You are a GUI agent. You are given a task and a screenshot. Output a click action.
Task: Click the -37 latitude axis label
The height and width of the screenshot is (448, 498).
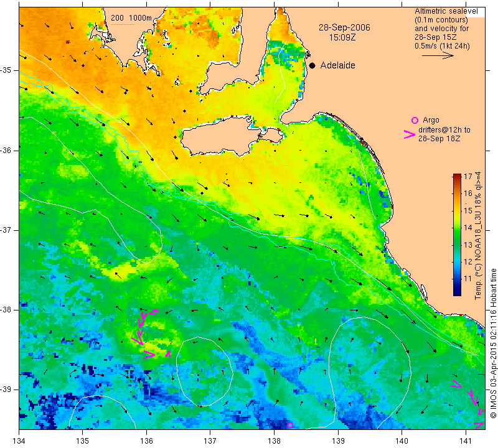point(6,230)
